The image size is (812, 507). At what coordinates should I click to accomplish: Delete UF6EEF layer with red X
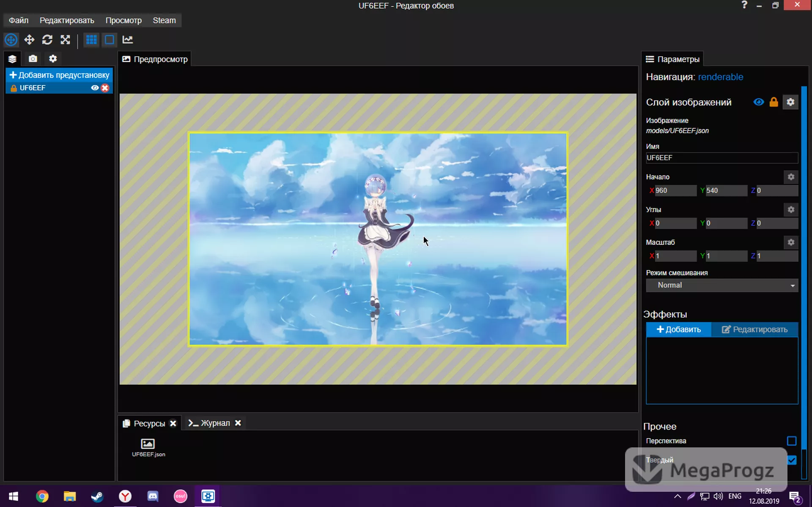105,88
